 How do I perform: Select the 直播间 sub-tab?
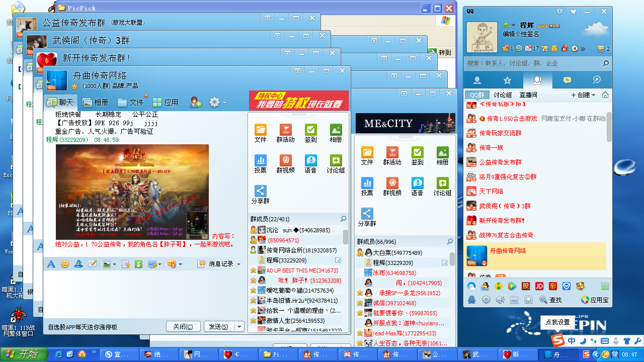point(528,95)
